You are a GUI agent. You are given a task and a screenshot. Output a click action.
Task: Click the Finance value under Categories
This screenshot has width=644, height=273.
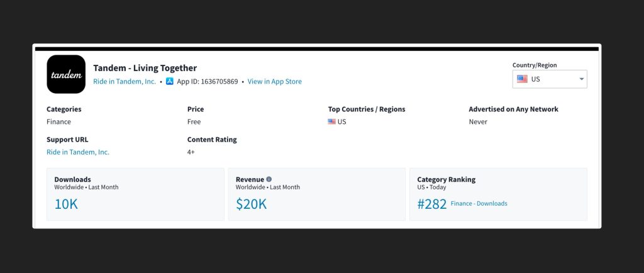pos(58,122)
